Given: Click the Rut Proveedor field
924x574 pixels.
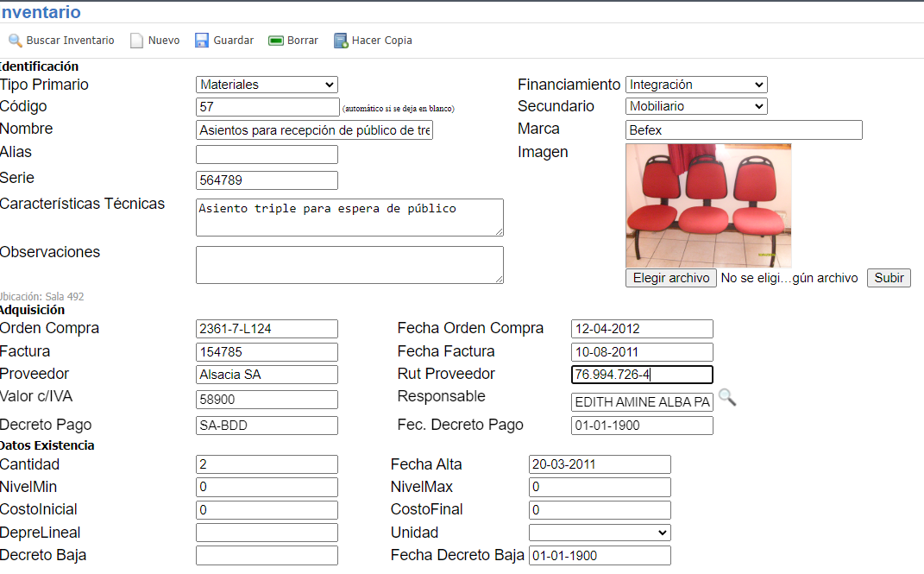Looking at the screenshot, I should tap(641, 374).
